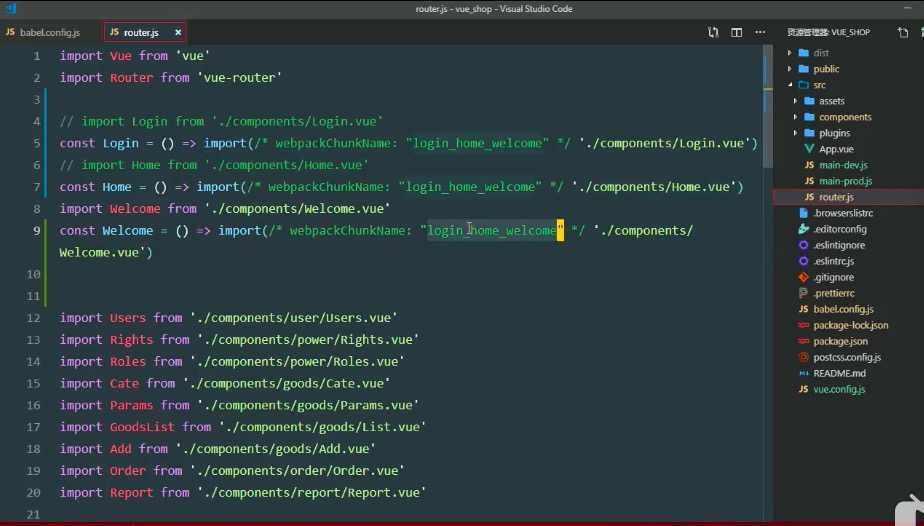The image size is (924, 526).
Task: Open .eslintrc.js from the explorer
Action: point(834,260)
